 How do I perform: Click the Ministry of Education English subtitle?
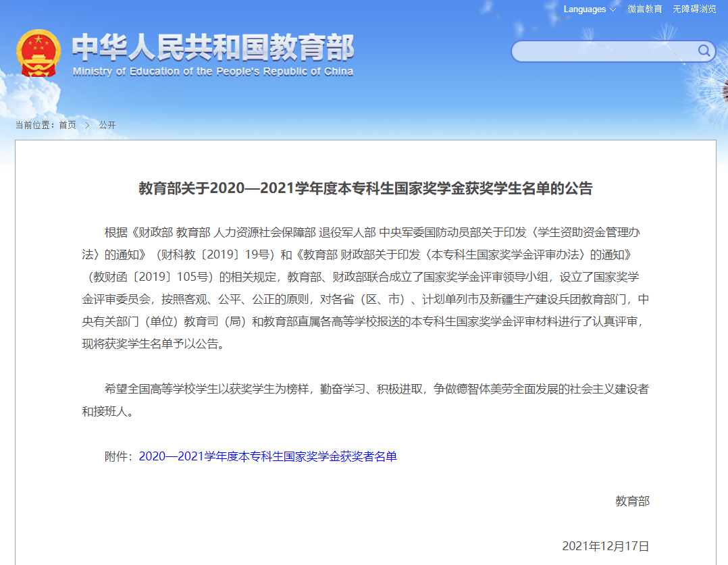(x=213, y=72)
